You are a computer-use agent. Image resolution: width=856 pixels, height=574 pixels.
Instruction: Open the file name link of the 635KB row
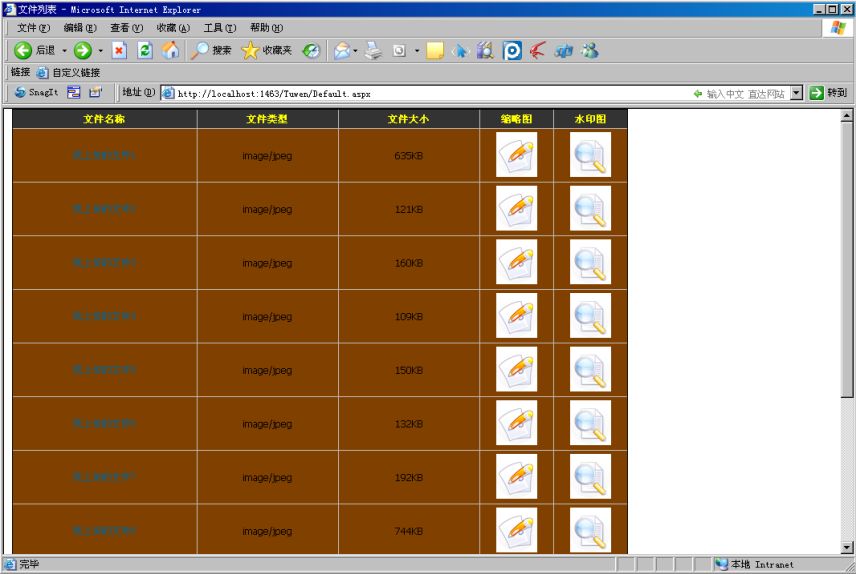pos(104,155)
